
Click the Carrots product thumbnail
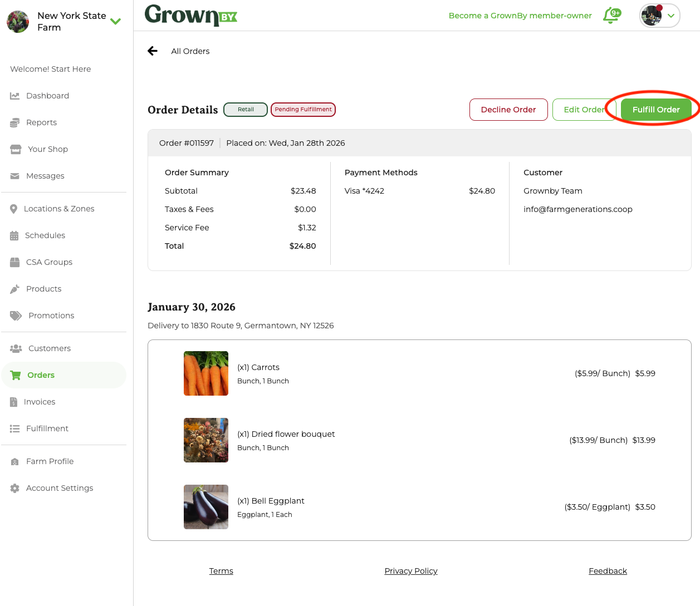206,373
